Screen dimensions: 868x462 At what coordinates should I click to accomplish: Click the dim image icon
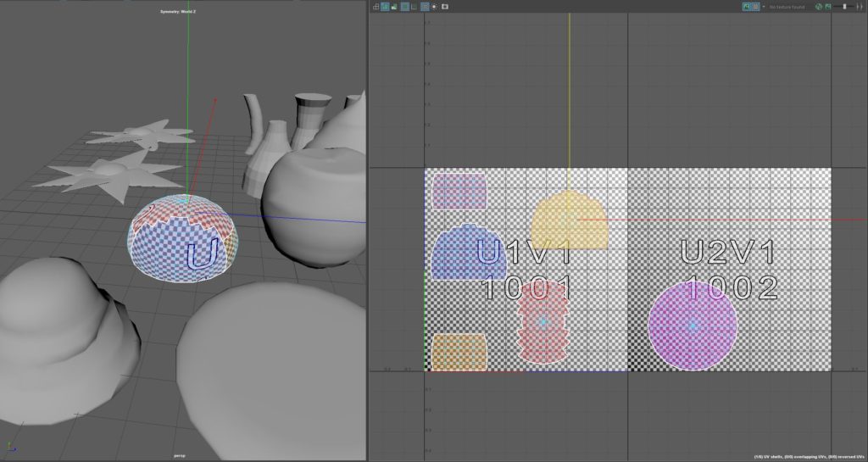point(829,6)
